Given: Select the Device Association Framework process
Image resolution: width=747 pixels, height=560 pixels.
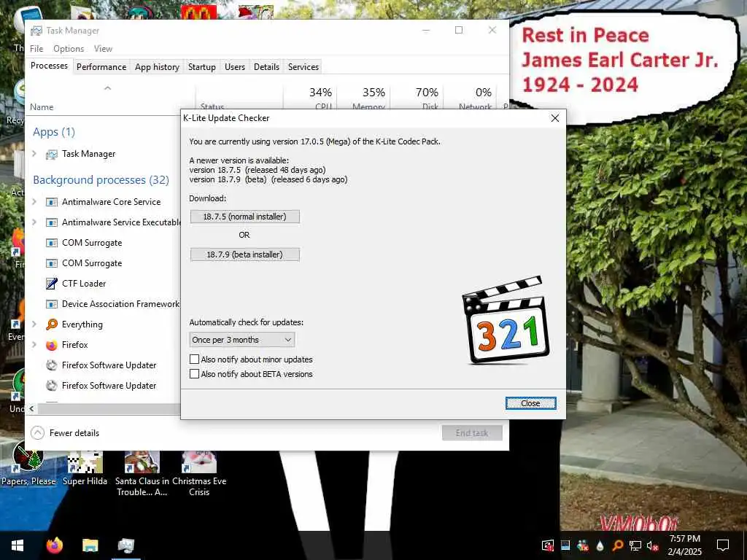Looking at the screenshot, I should click(x=104, y=304).
